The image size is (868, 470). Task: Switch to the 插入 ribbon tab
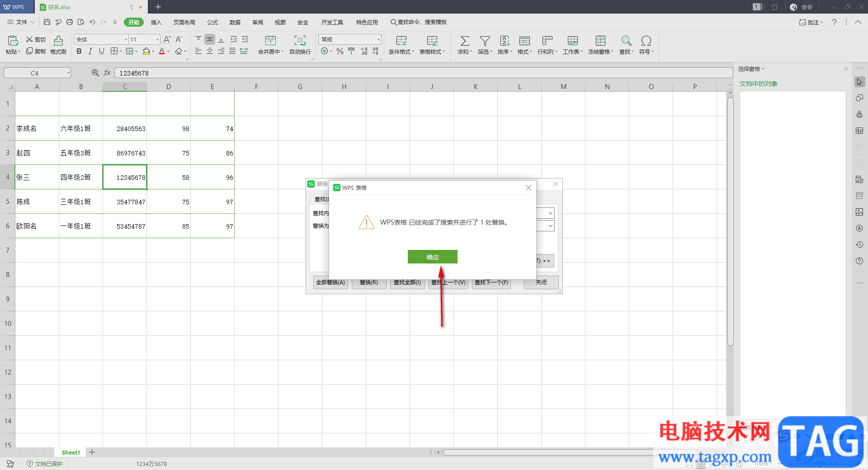click(156, 22)
